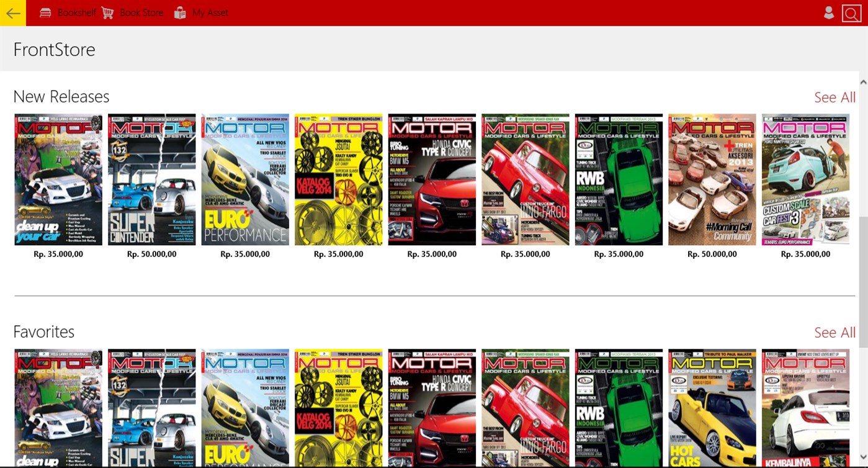Image resolution: width=868 pixels, height=468 pixels.
Task: Click the price under 'Custom Scale Car Fest 3' cover
Action: 805,254
